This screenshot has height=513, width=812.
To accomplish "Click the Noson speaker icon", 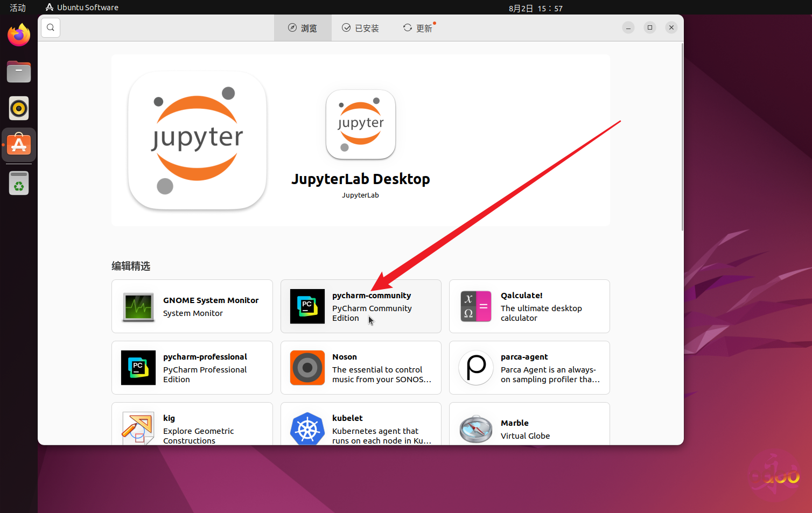I will [307, 368].
